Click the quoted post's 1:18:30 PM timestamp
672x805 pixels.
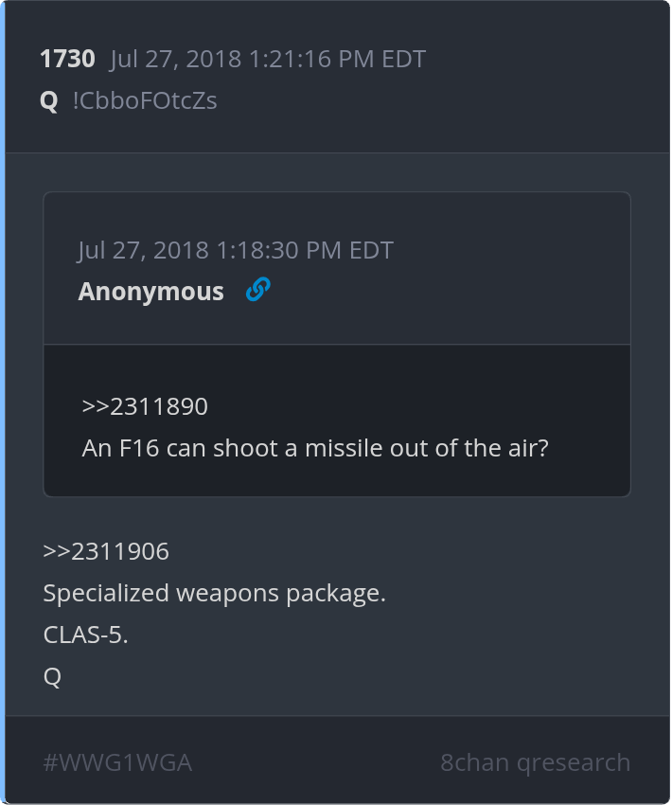click(x=236, y=250)
